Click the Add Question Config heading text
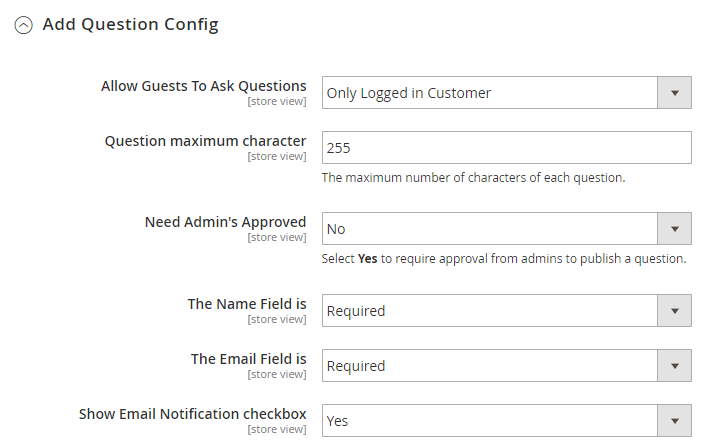The image size is (703, 442). 130,24
